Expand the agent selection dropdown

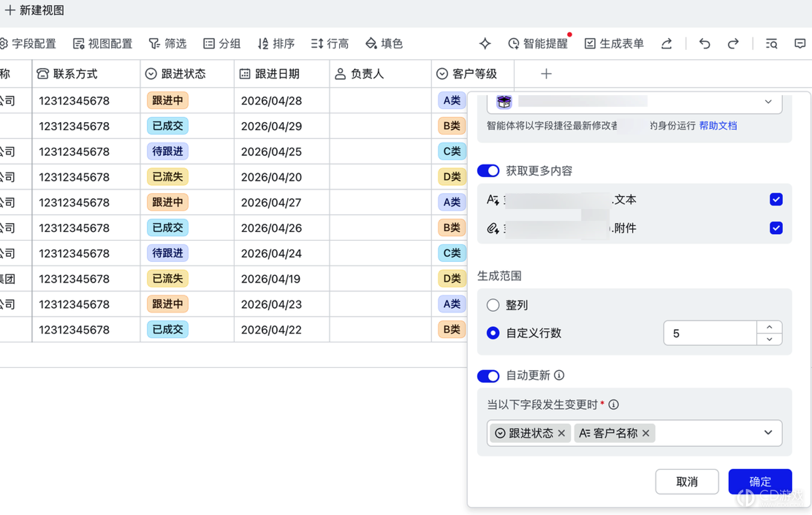click(768, 102)
